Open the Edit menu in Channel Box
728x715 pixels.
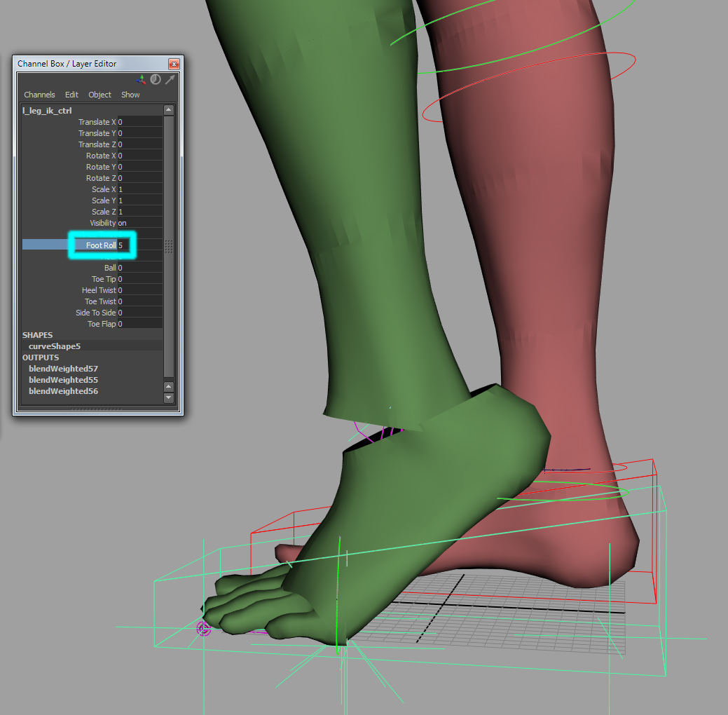[x=71, y=95]
